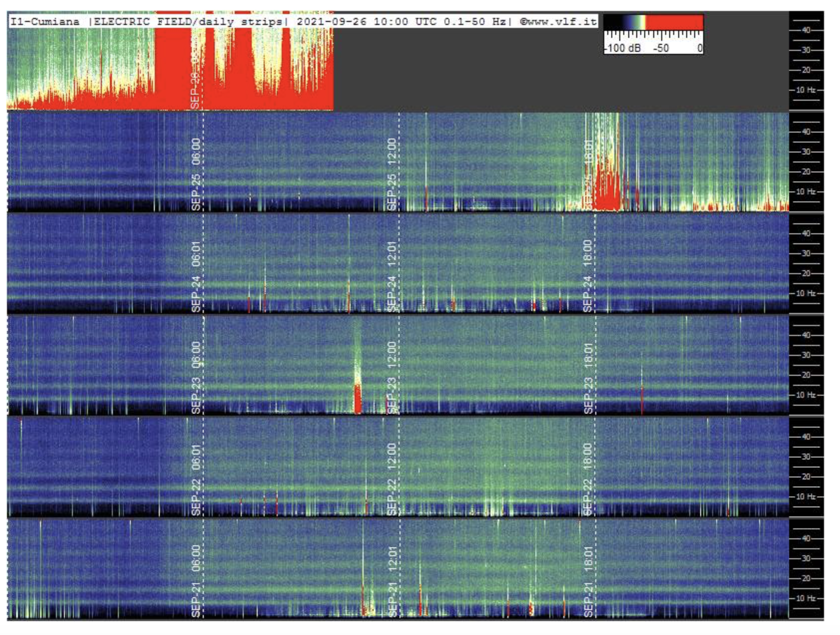Click the SEP-25 06:00 time marker
Image resolution: width=840 pixels, height=635 pixels.
[x=196, y=174]
